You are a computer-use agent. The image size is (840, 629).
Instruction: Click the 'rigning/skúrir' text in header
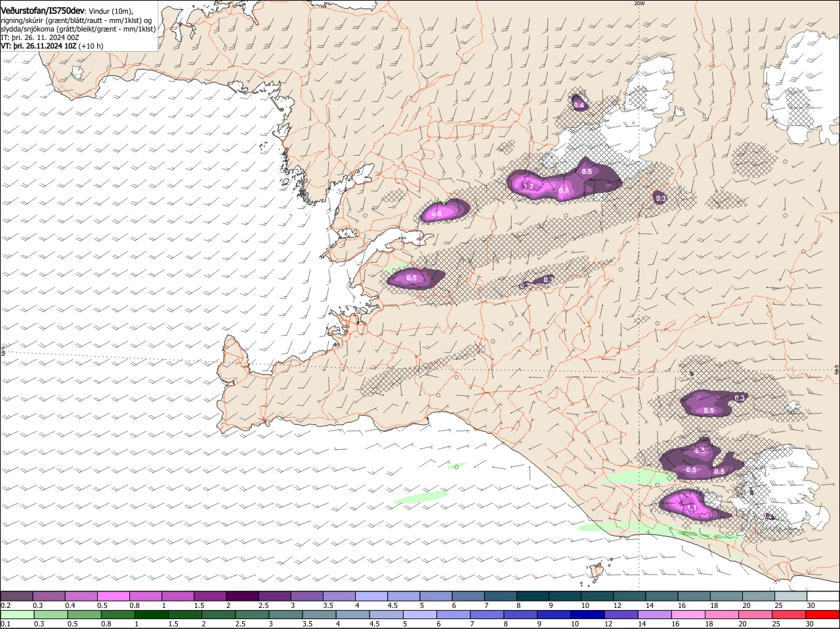(22, 20)
